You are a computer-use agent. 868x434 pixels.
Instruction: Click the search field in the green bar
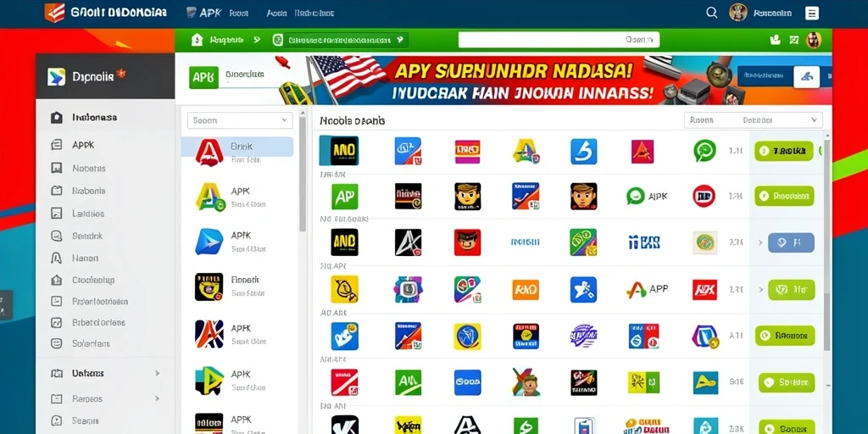click(559, 40)
